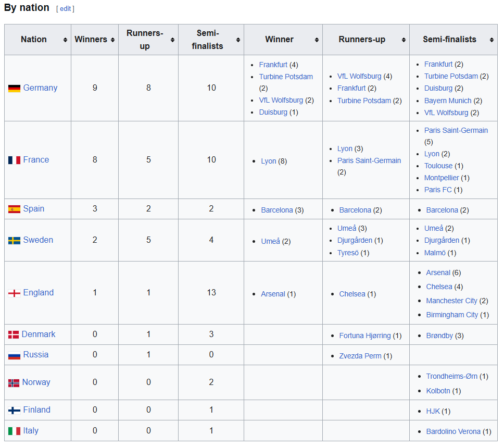Open Arsenal (1) winner link
The height and width of the screenshot is (447, 504).
273,294
